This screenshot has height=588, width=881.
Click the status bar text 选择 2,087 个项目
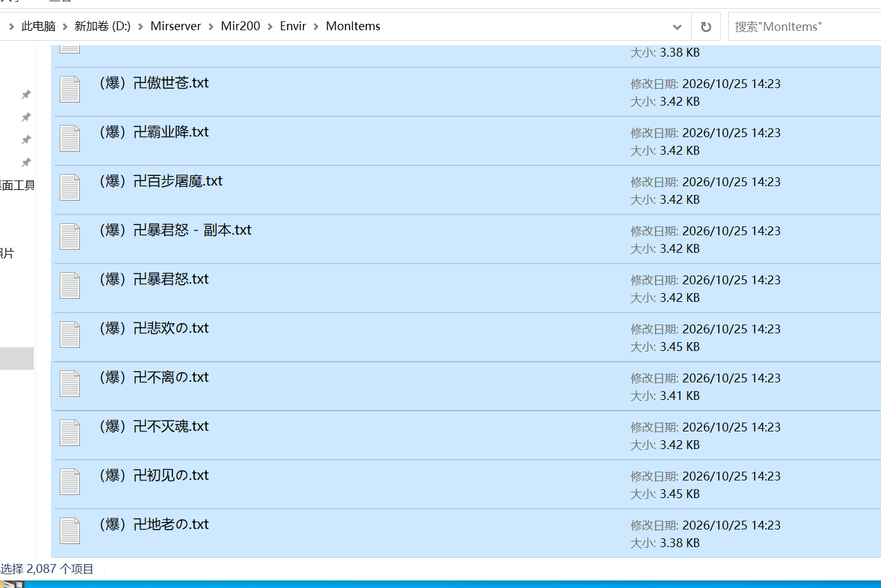(x=47, y=569)
